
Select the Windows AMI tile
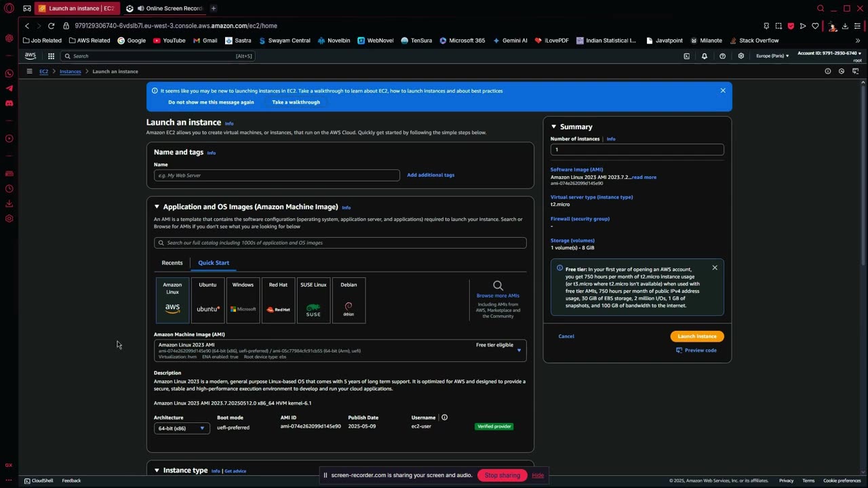pyautogui.click(x=243, y=300)
